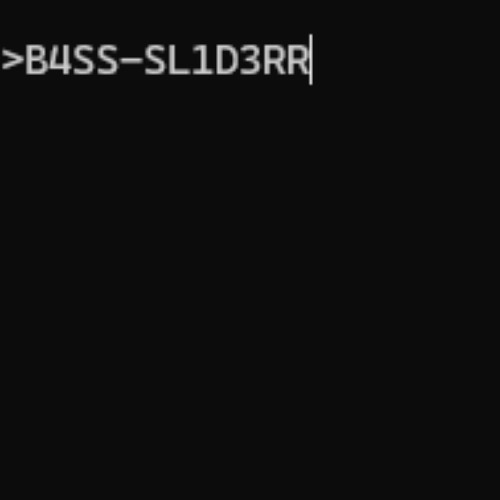Click the letter D in SL1D3RR
This screenshot has height=500, width=500.
point(226,60)
